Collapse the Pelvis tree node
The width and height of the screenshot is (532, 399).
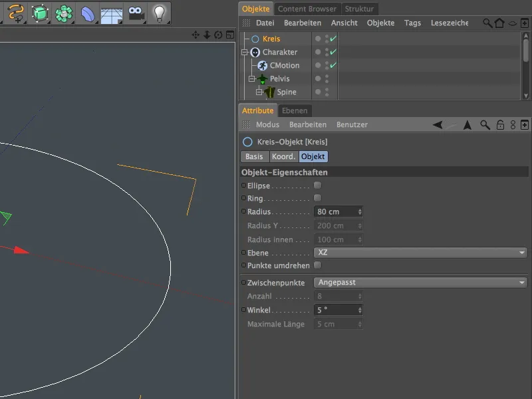pos(251,78)
